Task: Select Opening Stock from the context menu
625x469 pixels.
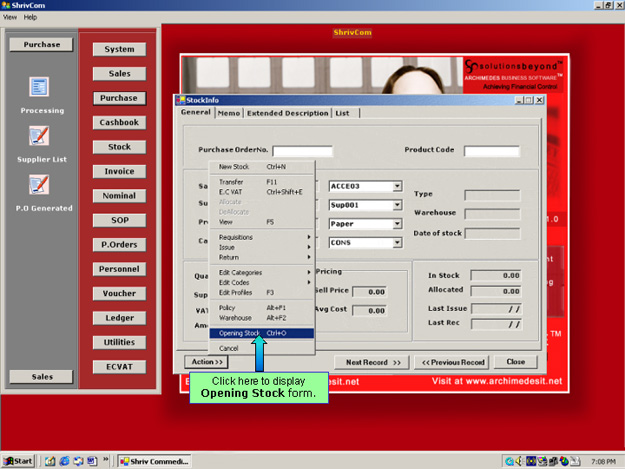Action: coord(240,333)
